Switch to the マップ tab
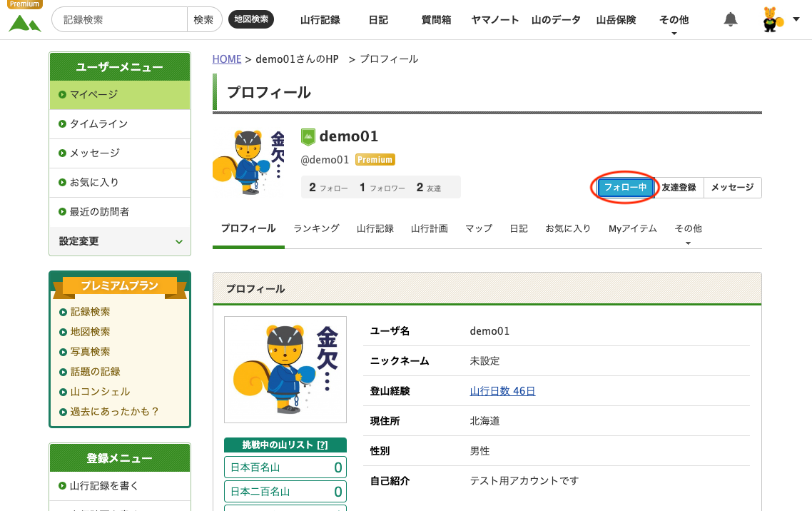Image resolution: width=812 pixels, height=511 pixels. [x=479, y=229]
